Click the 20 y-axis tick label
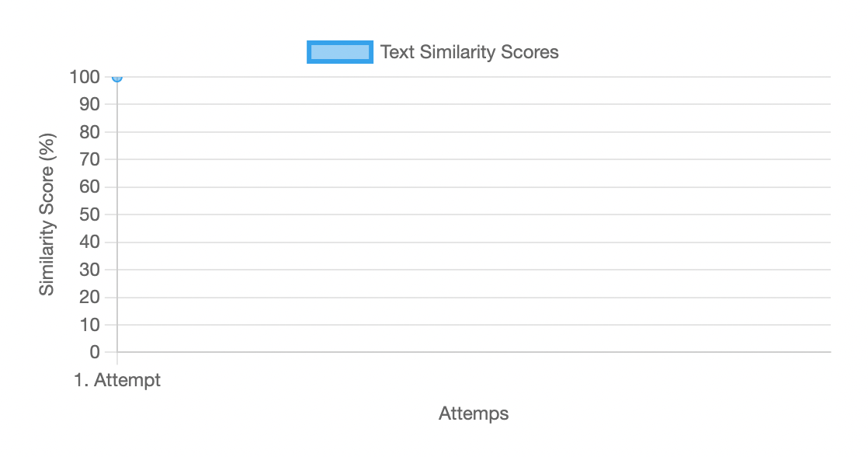The width and height of the screenshot is (868, 457). [x=91, y=298]
